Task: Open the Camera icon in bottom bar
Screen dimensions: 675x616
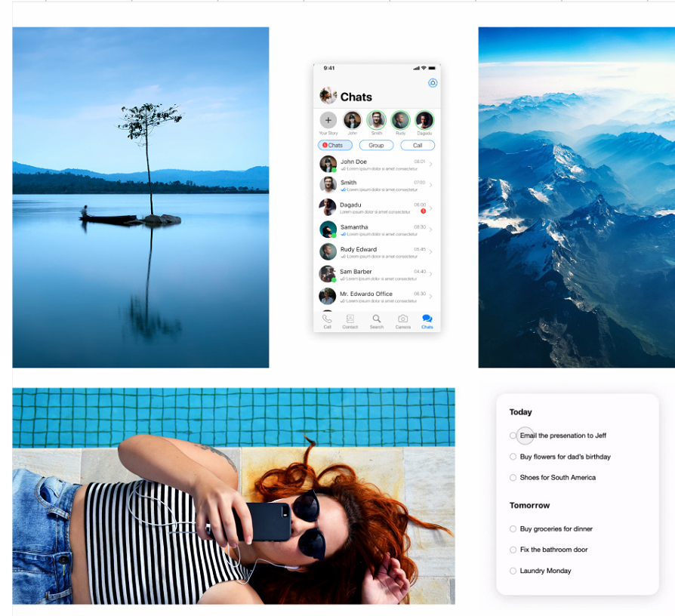Action: click(403, 319)
